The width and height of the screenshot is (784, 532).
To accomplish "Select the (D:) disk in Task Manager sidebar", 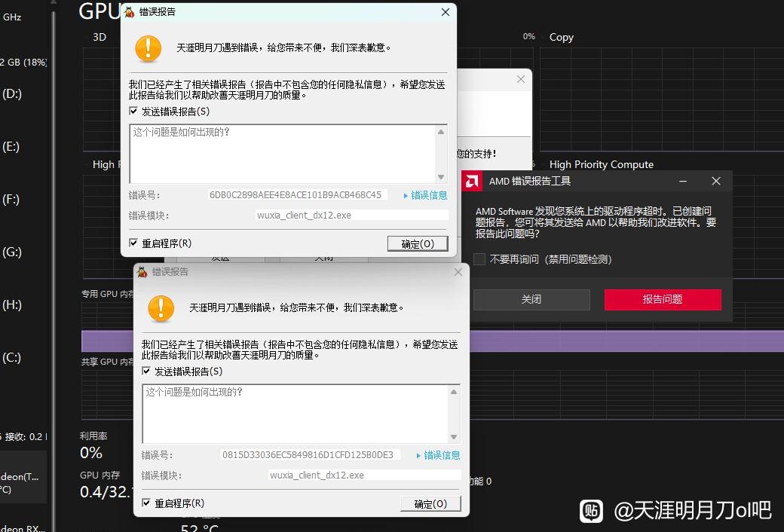I will pos(12,94).
